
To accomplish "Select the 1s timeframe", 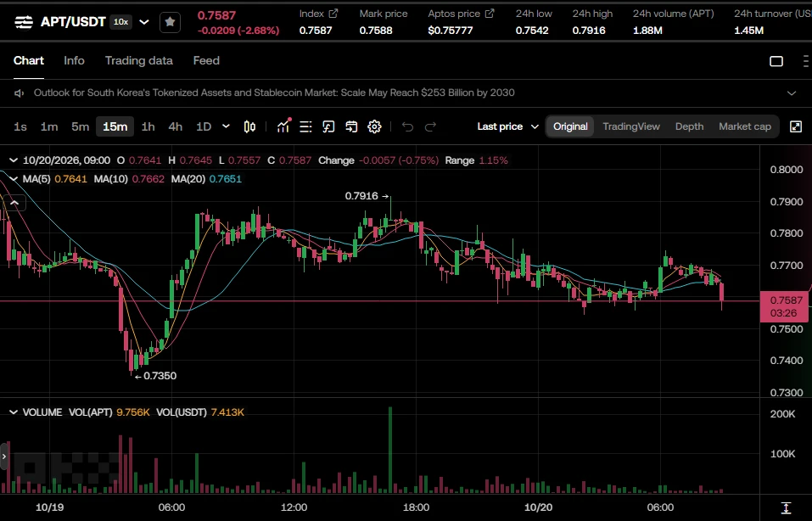I will coord(20,126).
